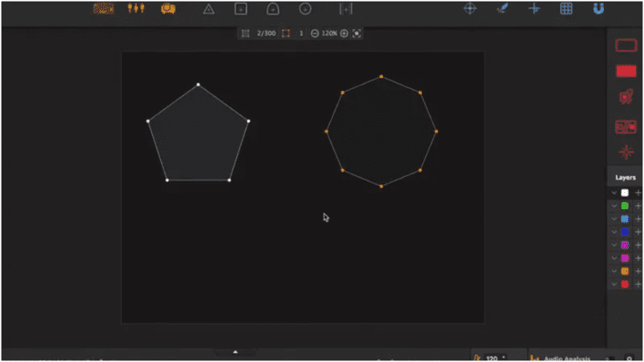This screenshot has height=362, width=644.
Task: Click the orange grid-pattern icon in top toolbar
Action: 104,9
